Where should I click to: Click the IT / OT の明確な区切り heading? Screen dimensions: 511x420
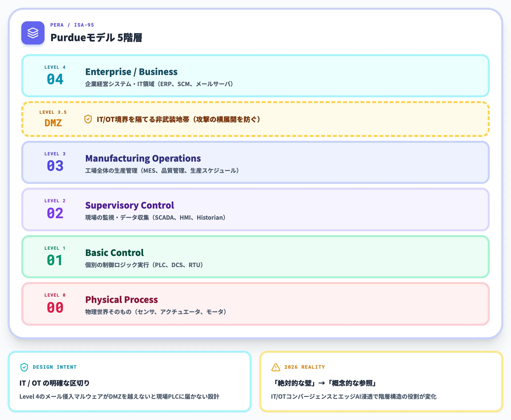54,383
